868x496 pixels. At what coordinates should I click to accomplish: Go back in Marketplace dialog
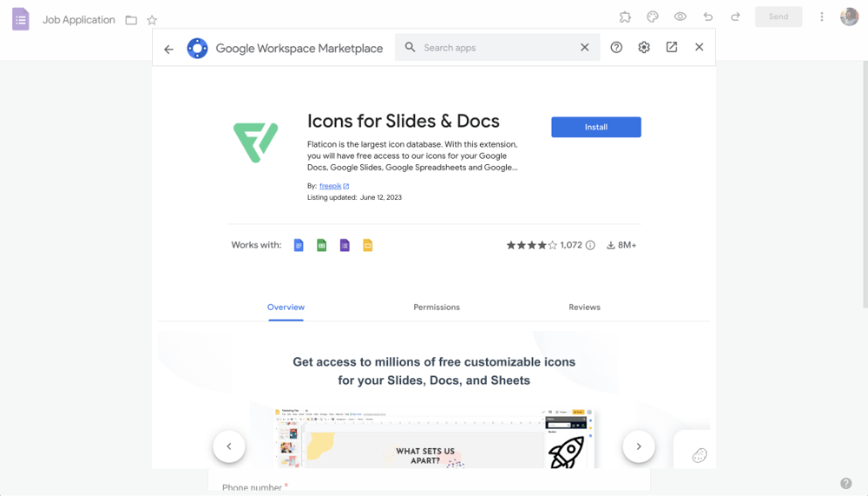[x=169, y=49]
